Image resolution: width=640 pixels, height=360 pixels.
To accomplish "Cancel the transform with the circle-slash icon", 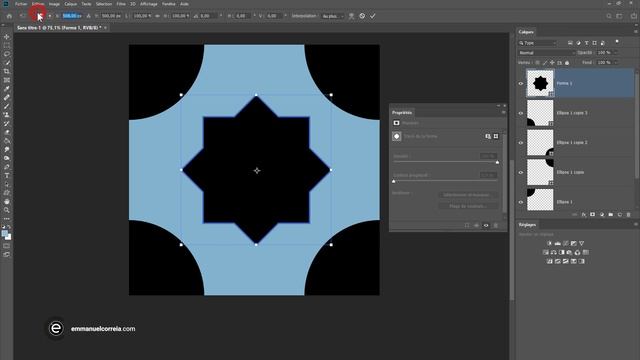I will point(362,16).
